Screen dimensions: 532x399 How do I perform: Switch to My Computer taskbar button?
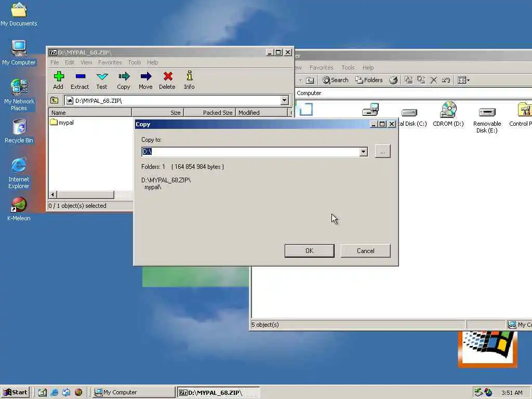134,392
